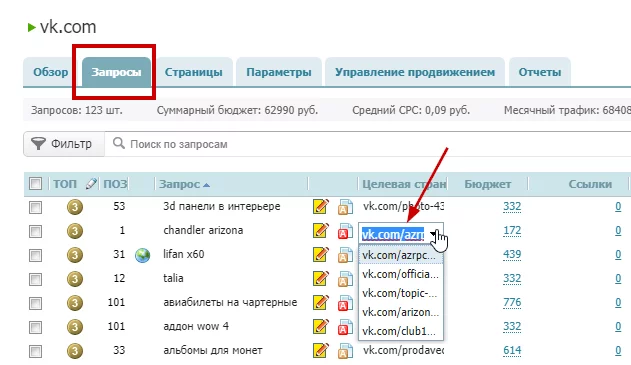
Task: Click edit pencil icon for 'аддон wow 4'
Action: (320, 326)
